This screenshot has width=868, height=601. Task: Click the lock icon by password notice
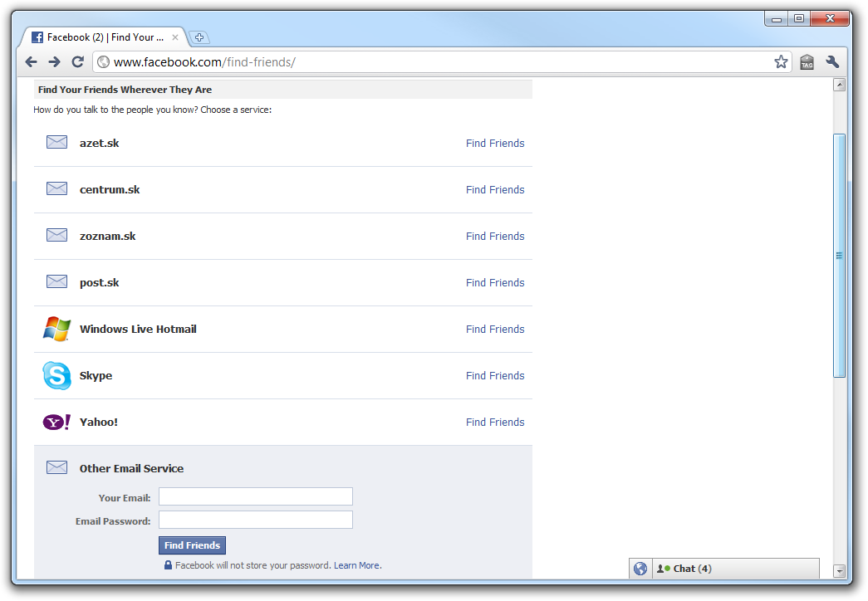[x=168, y=565]
